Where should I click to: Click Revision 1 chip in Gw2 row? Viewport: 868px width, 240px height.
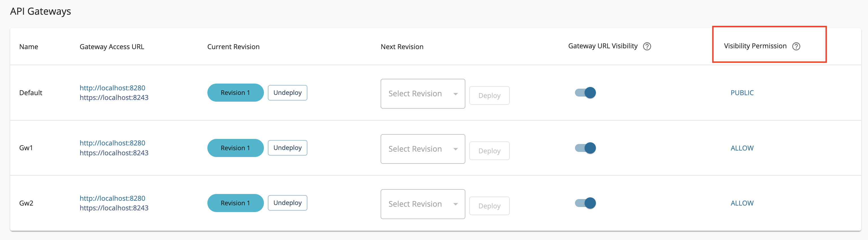[235, 203]
